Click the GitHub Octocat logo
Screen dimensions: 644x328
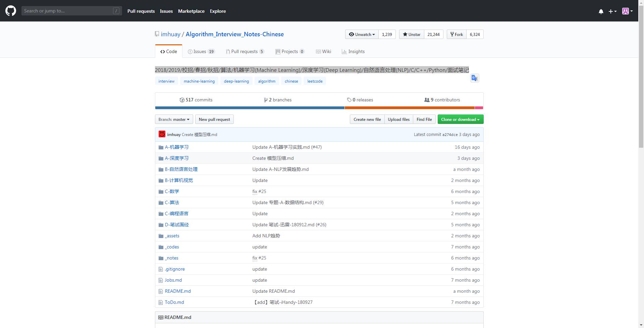[x=11, y=11]
